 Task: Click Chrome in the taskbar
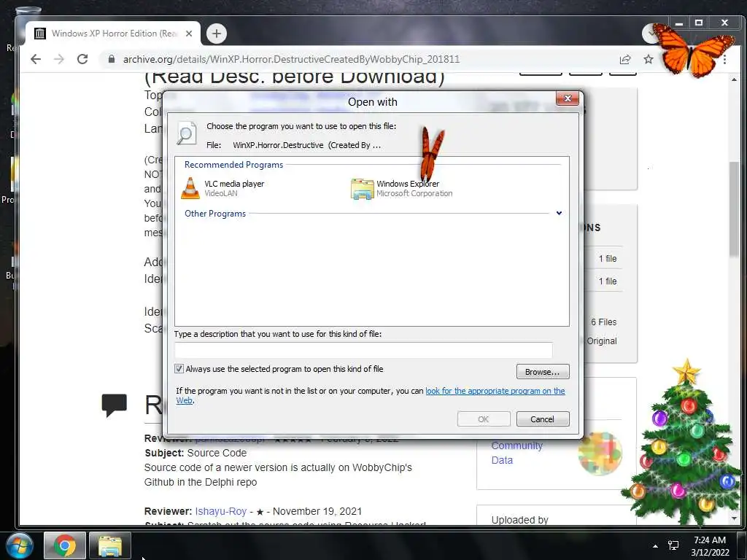pyautogui.click(x=65, y=545)
